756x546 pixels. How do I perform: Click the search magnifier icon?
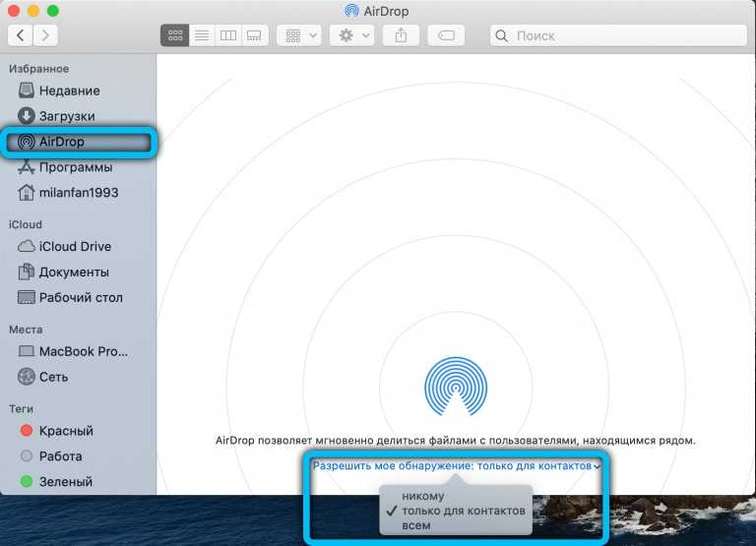(x=501, y=35)
